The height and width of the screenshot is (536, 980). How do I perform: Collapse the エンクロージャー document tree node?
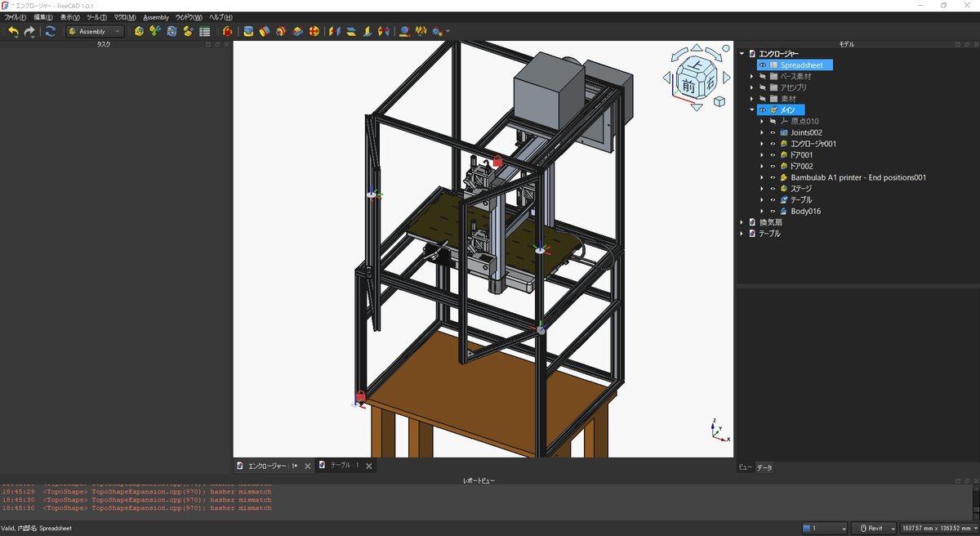tap(742, 54)
